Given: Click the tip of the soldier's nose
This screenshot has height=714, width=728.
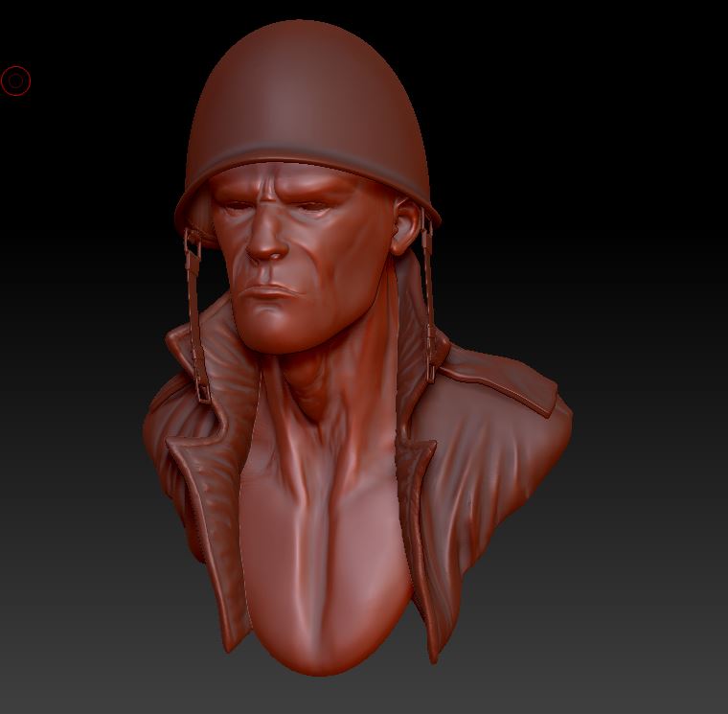Looking at the screenshot, I should 266,253.
